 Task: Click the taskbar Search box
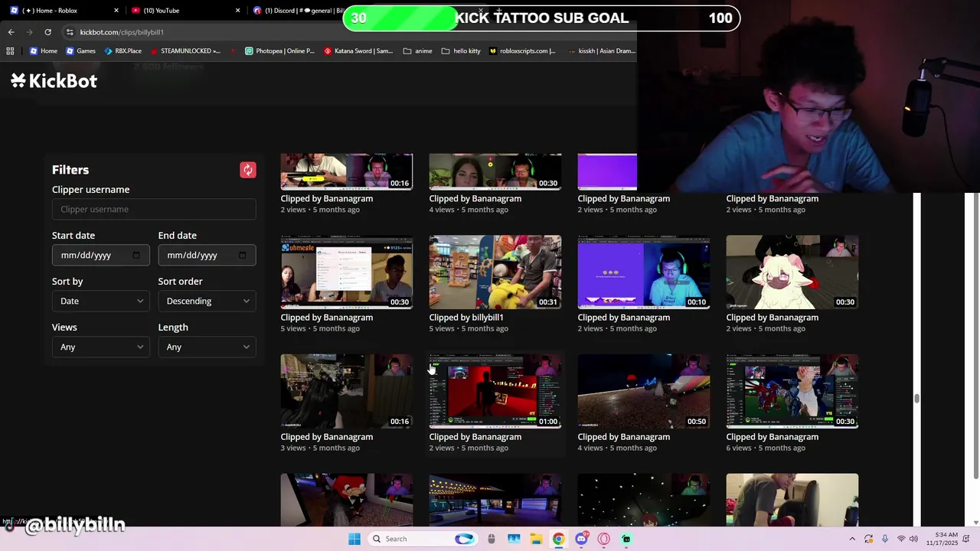point(422,539)
